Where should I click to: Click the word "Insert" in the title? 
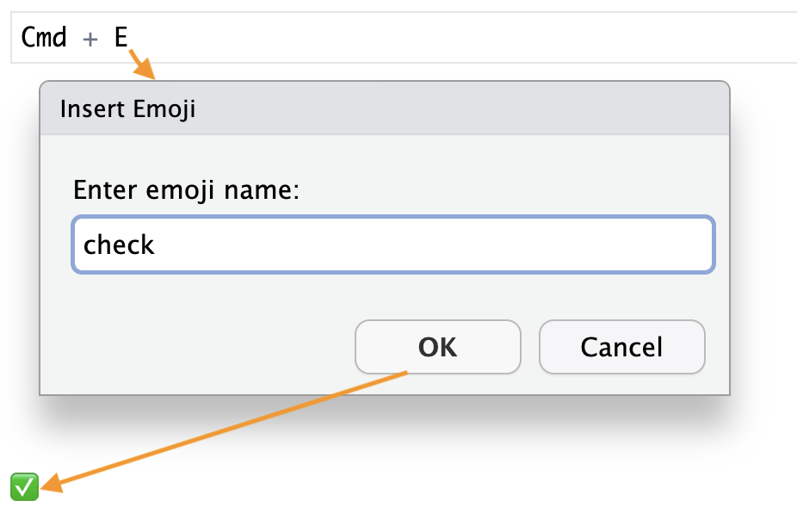(x=86, y=109)
